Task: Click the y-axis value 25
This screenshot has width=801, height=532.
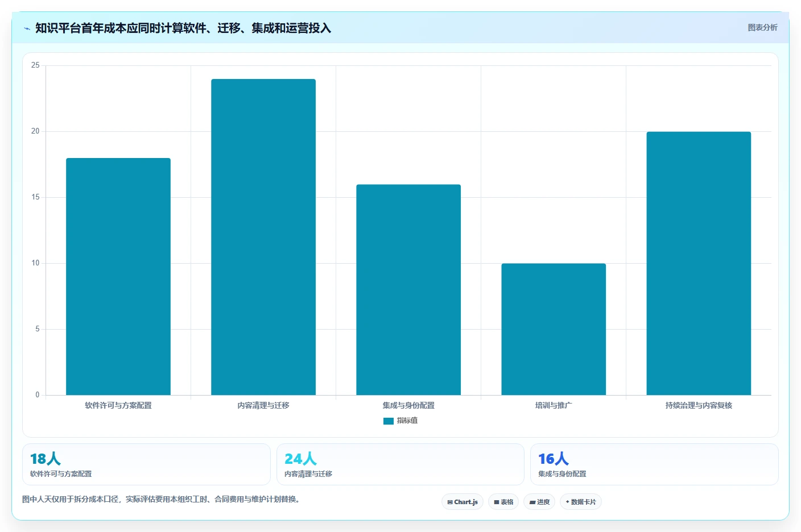Action: (x=35, y=65)
